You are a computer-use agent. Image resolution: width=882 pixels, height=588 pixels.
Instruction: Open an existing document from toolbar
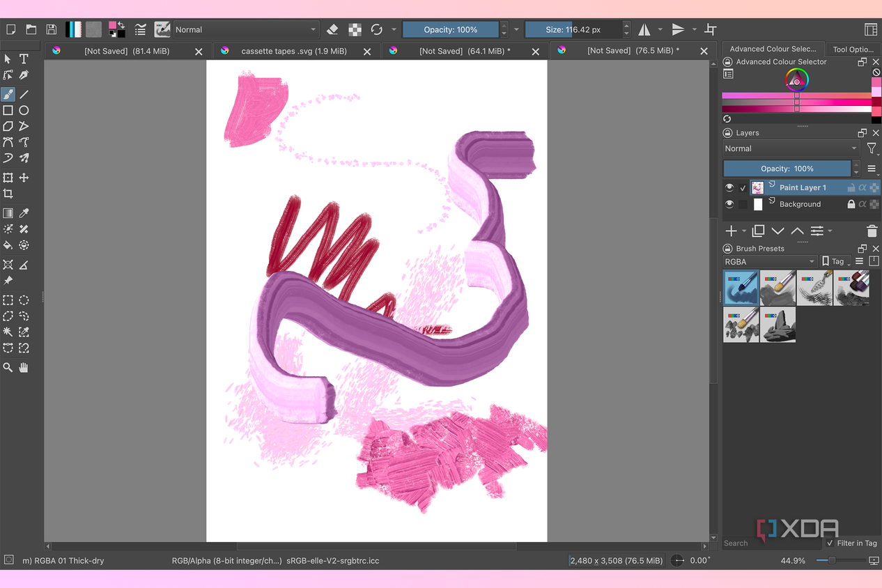[31, 29]
